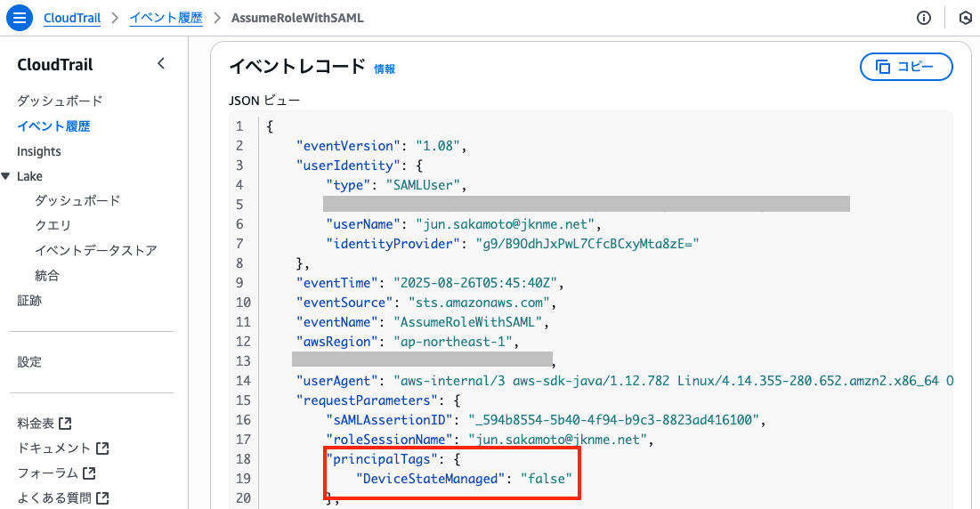Collapse the Lake section triangle
Screen dimensions: 980x509
pos(6,176)
